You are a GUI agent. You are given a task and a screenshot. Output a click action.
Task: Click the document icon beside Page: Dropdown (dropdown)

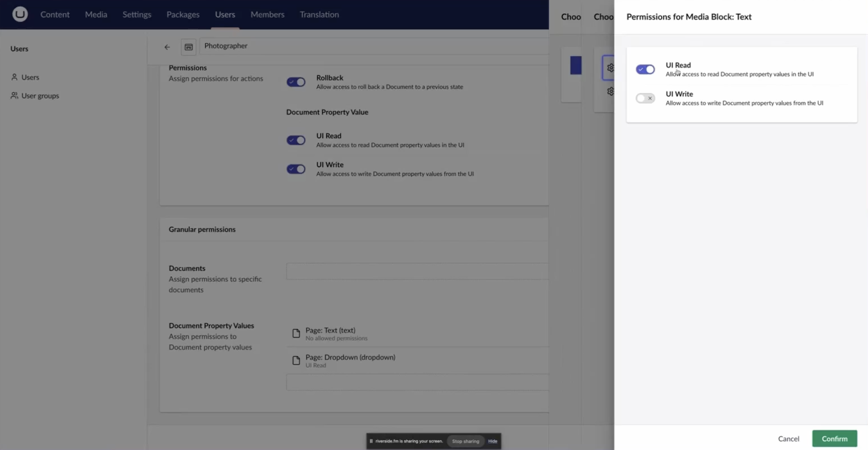click(296, 360)
